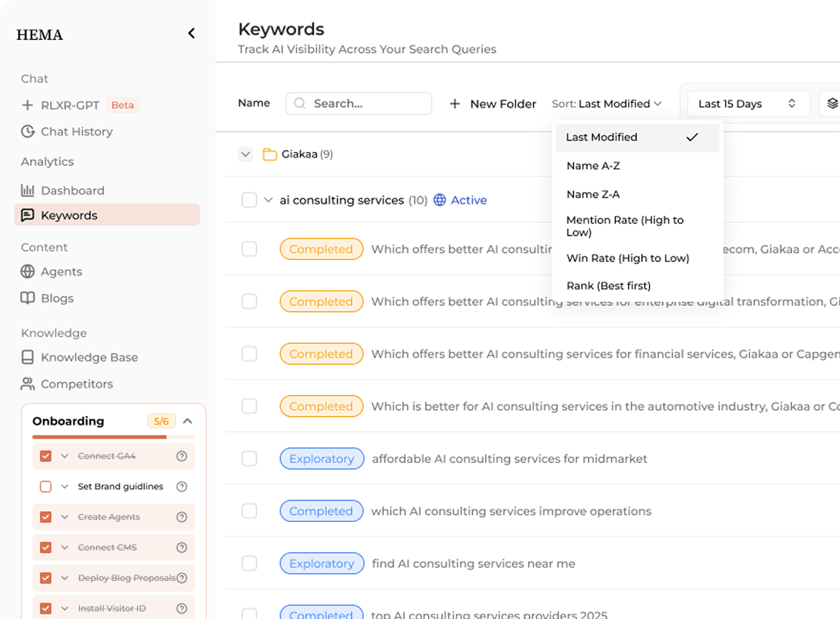The image size is (840, 619).
Task: Open the Last 15 Days date dropdown
Action: (748, 104)
